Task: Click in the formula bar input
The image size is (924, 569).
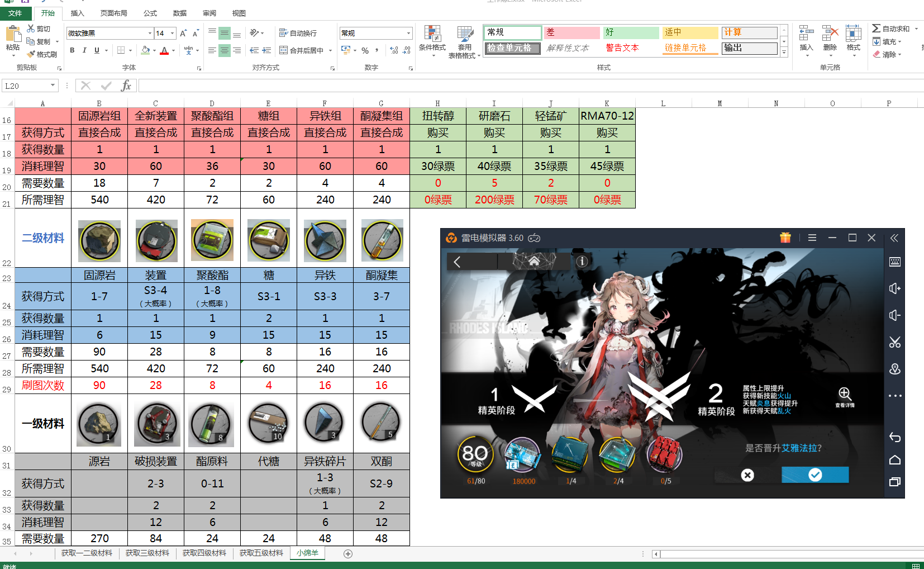Action: point(531,86)
